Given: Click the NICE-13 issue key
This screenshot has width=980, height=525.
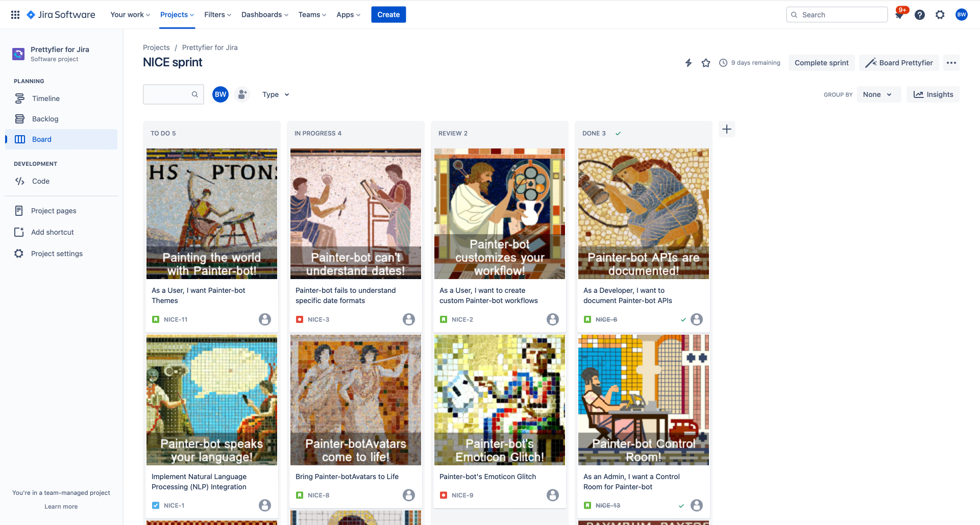Looking at the screenshot, I should (x=608, y=506).
